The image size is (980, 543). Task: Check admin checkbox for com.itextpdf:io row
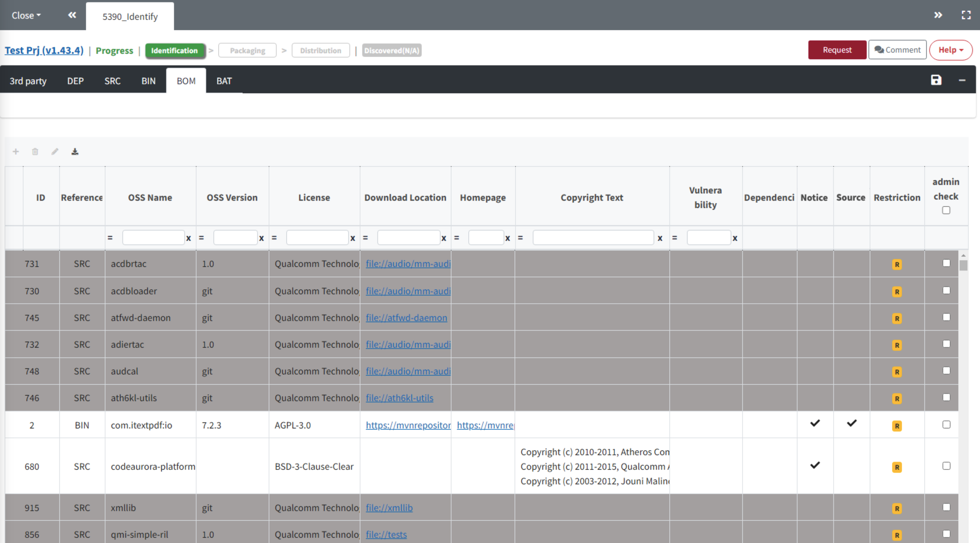946,424
